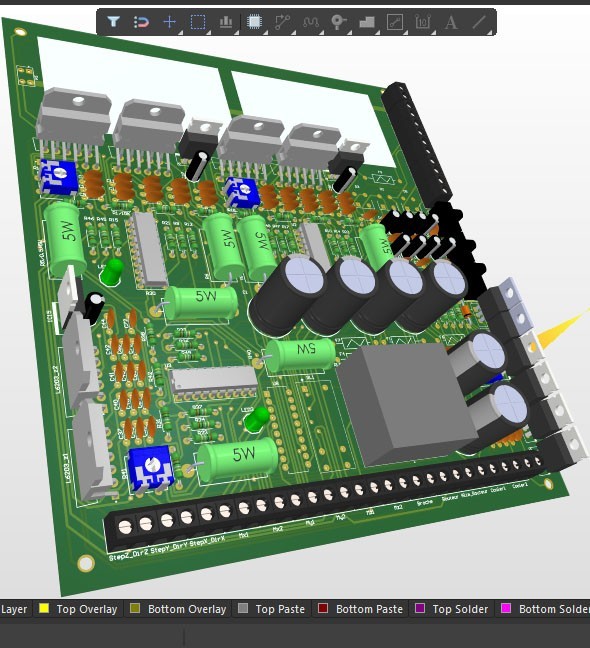
Task: Start the Interactive Routing tool
Action: [282, 22]
